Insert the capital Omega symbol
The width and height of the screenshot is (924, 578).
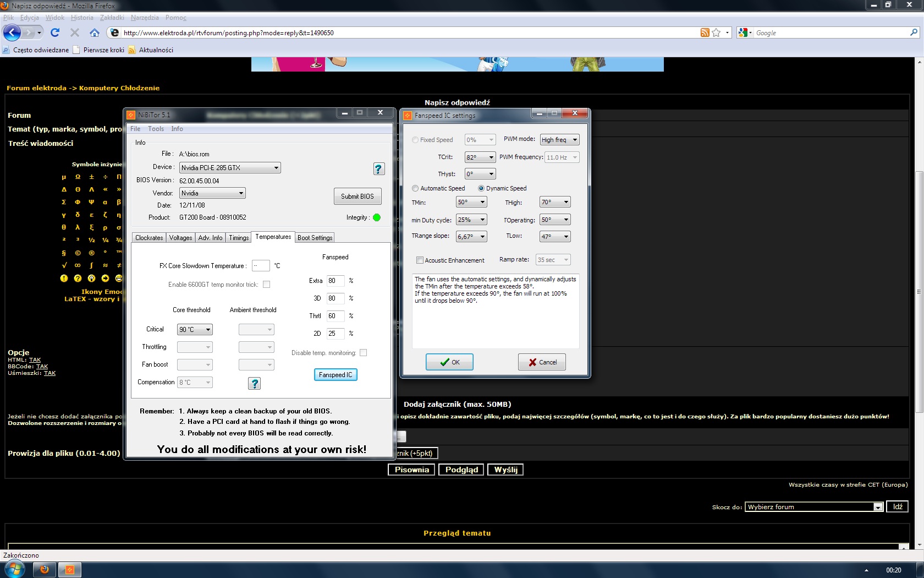78,177
